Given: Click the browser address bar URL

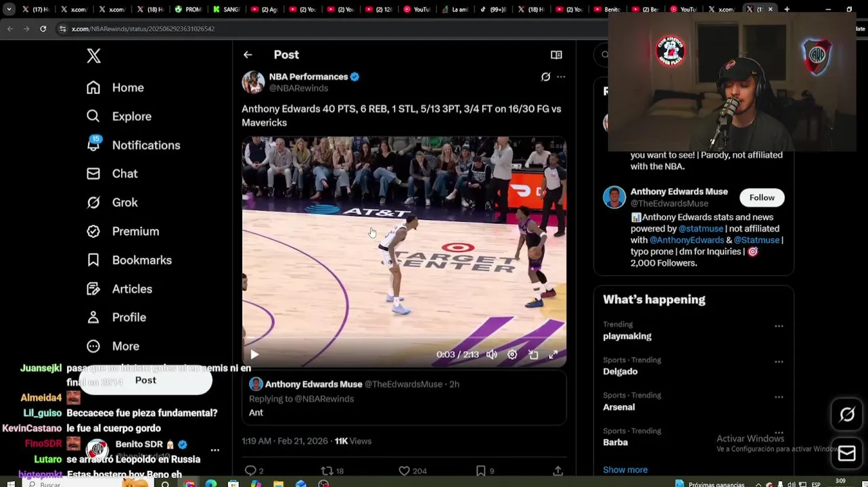Looking at the screenshot, I should point(143,29).
